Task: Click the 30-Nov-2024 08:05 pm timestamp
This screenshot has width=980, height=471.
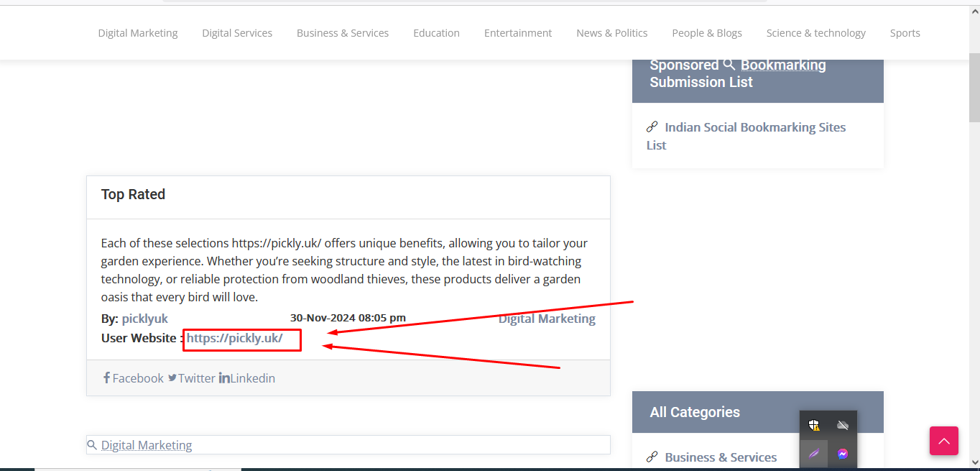Action: 348,318
